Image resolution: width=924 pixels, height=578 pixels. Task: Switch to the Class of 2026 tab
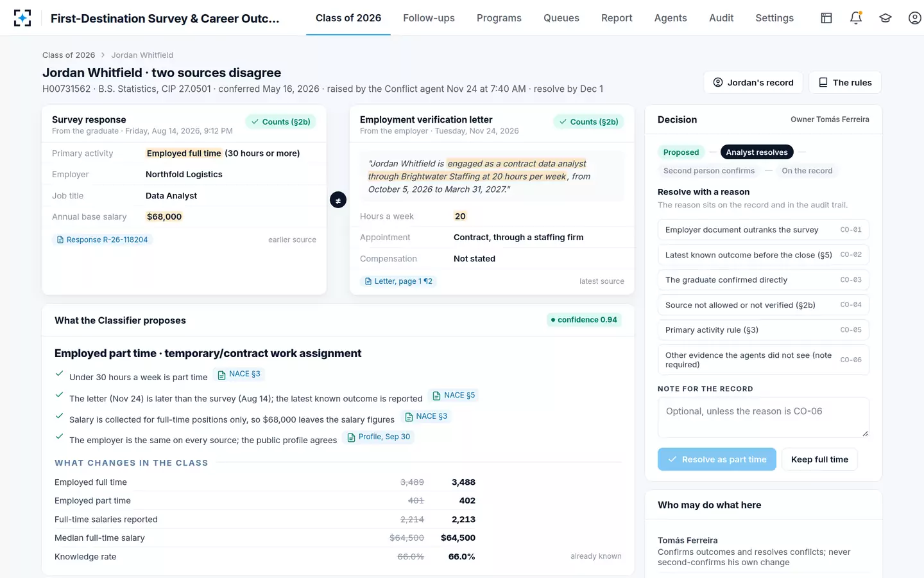coord(348,18)
